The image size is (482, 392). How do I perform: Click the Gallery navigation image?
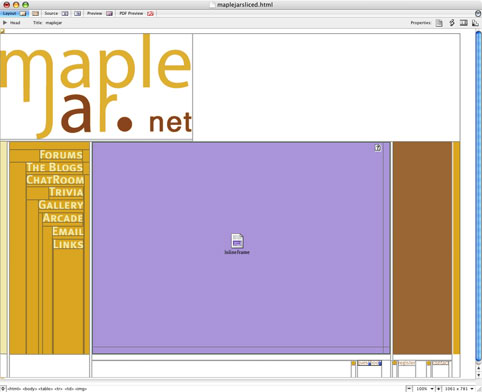(x=61, y=205)
